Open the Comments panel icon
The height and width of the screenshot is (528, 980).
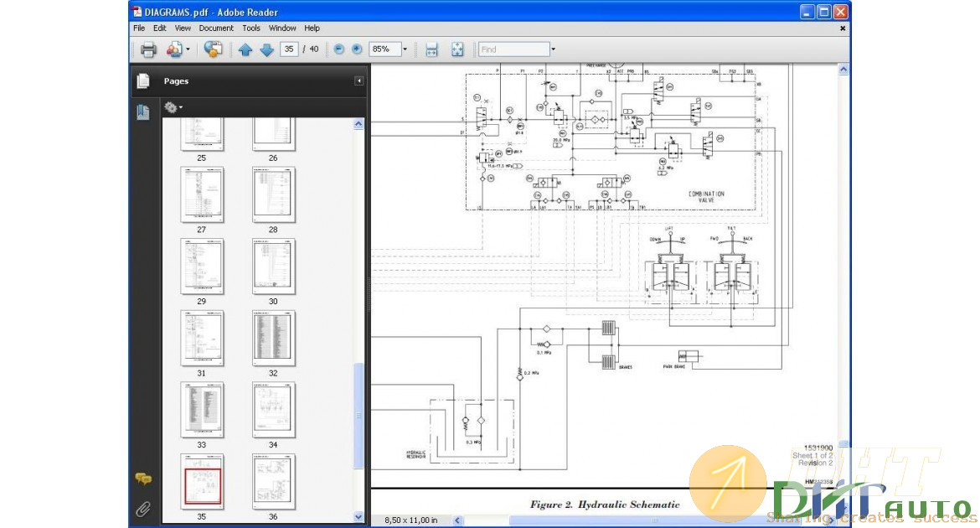[143, 479]
